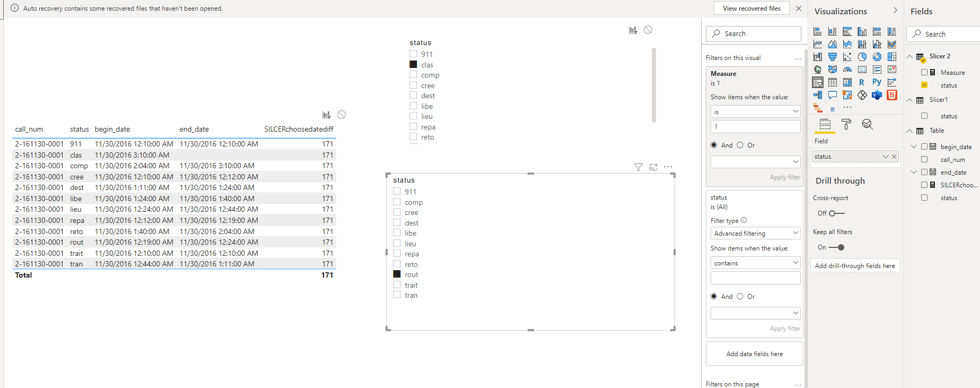Check tran in the selected status slicer
Viewport: 980px width, 388px height.
coord(397,295)
